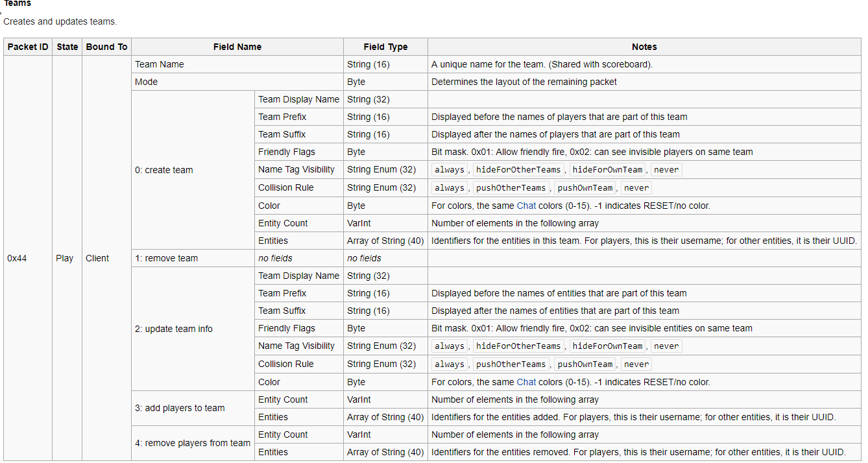Select the "2: update team info" cell
868x463 pixels.
point(193,329)
